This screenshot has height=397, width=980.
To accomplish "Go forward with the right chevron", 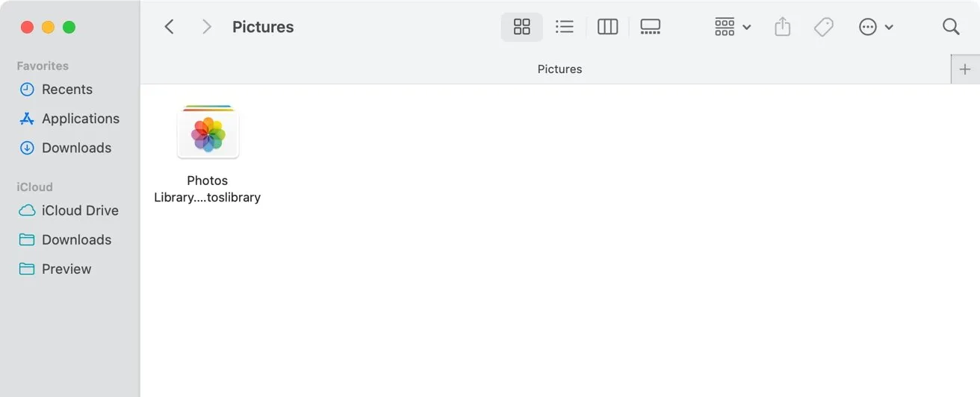I will (207, 27).
